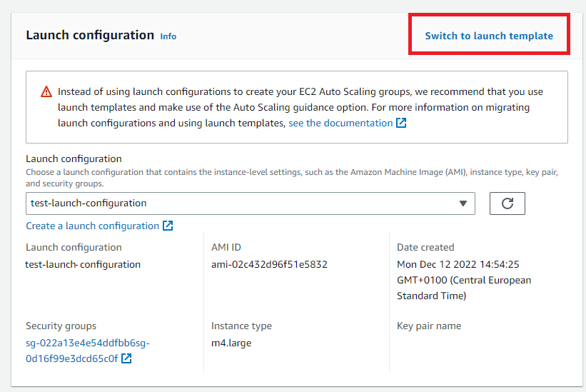Open the 'test-launch-configuration' select box

tap(243, 203)
